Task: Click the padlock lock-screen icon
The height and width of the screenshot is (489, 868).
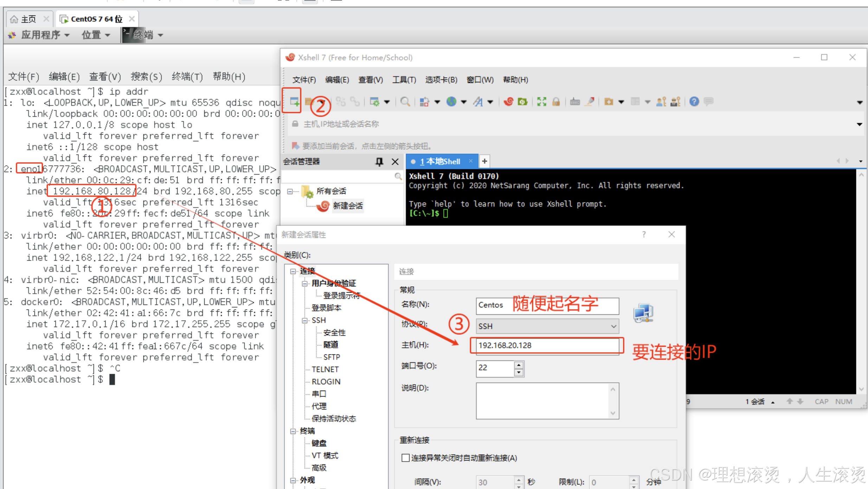Action: pos(556,102)
